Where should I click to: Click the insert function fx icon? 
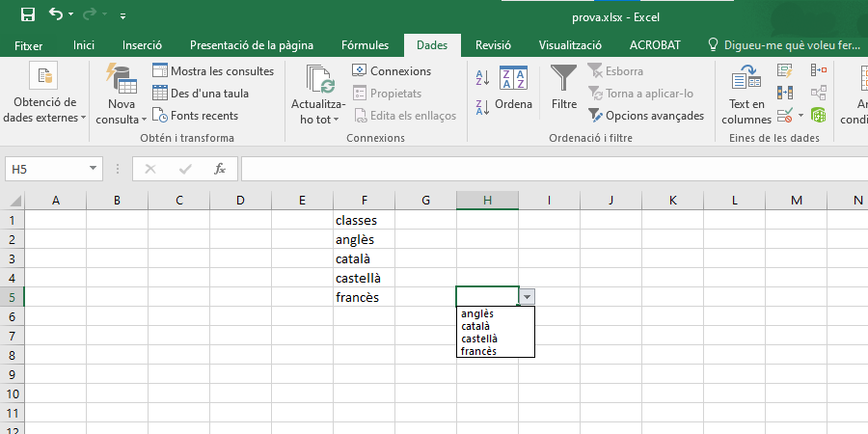tap(220, 169)
